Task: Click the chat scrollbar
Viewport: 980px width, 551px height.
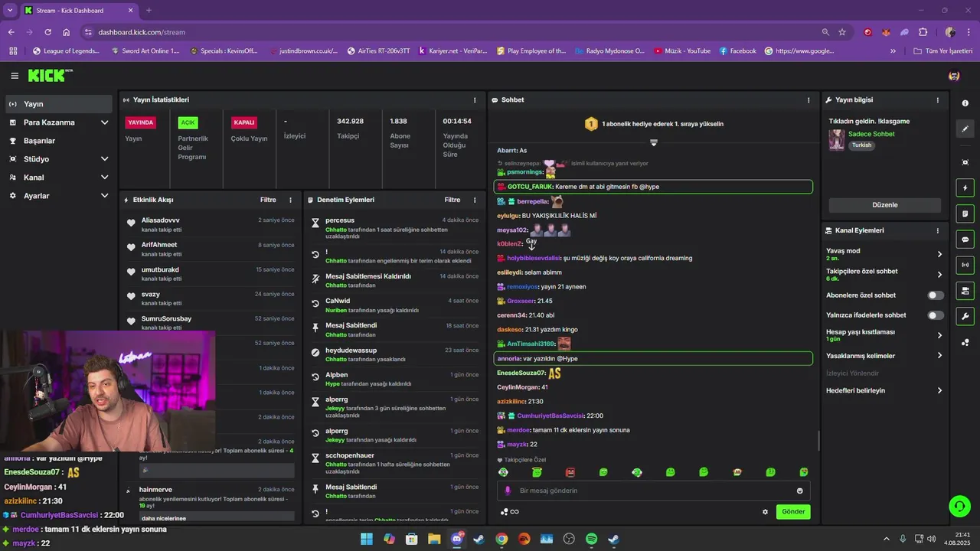Action: (818, 441)
